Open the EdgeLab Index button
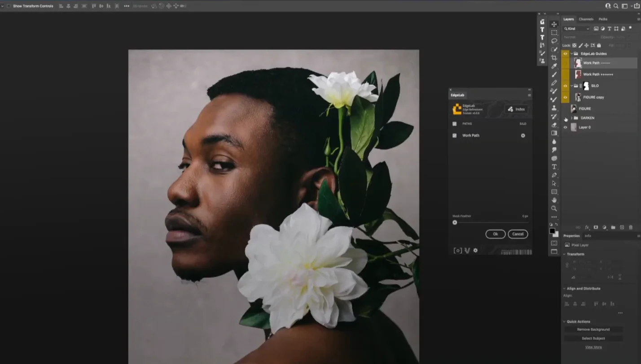This screenshot has height=364, width=641. pyautogui.click(x=516, y=109)
